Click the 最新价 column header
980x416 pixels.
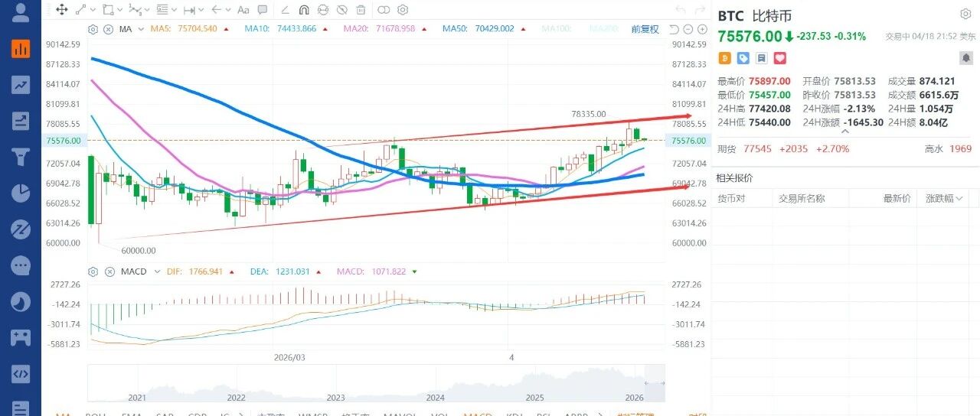tap(897, 198)
